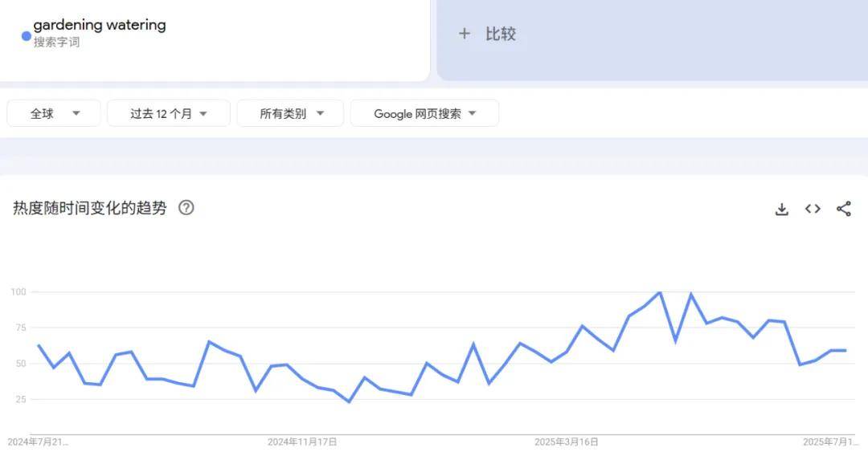Click the 搜索字词 label under the term
Viewport: 868px width, 452px height.
click(x=56, y=42)
